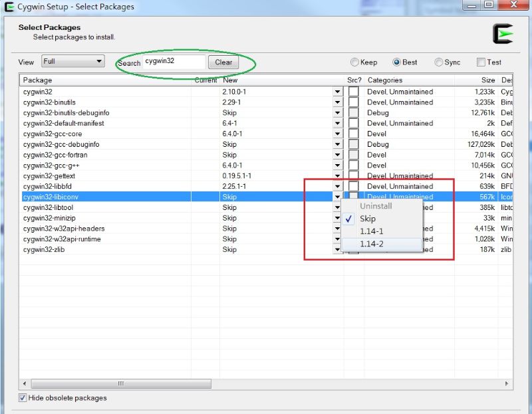Image resolution: width=532 pixels, height=414 pixels.
Task: Select the cygwin32-libtool package name
Action: (48, 207)
